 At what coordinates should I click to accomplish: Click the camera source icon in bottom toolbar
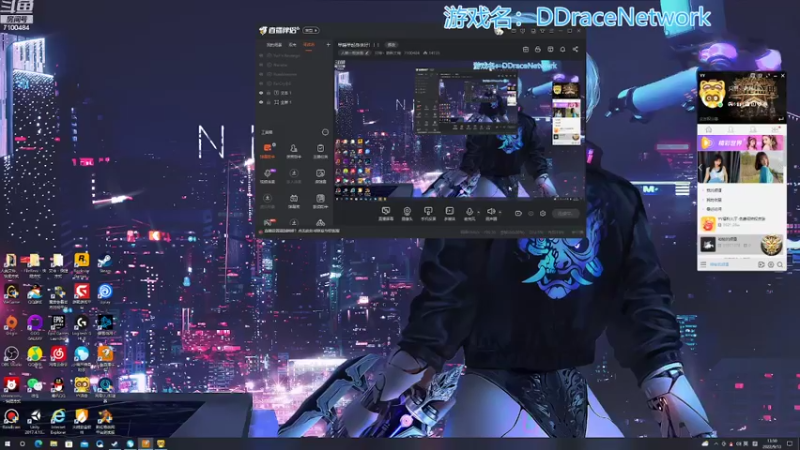[x=407, y=211]
